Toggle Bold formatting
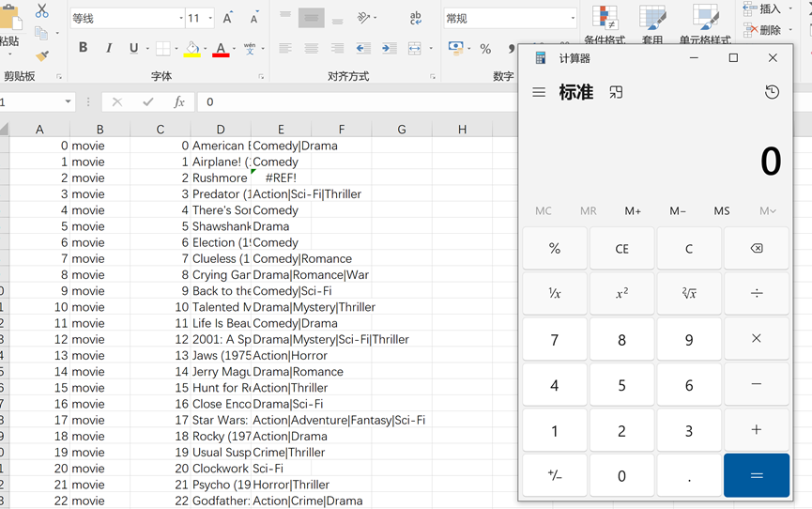Viewport: 812px width, 509px height. pyautogui.click(x=83, y=48)
